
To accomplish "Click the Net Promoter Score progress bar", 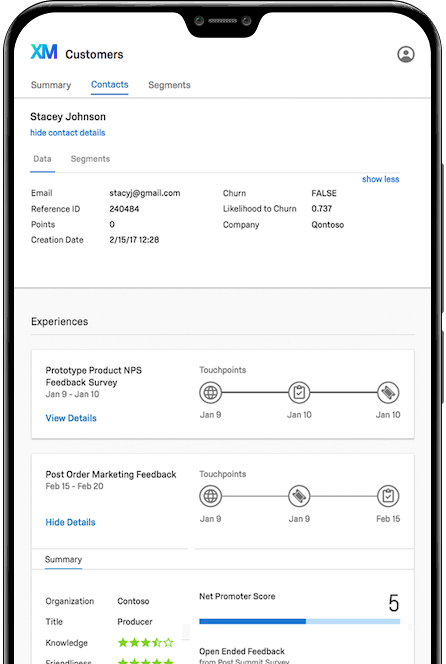I will coord(299,621).
